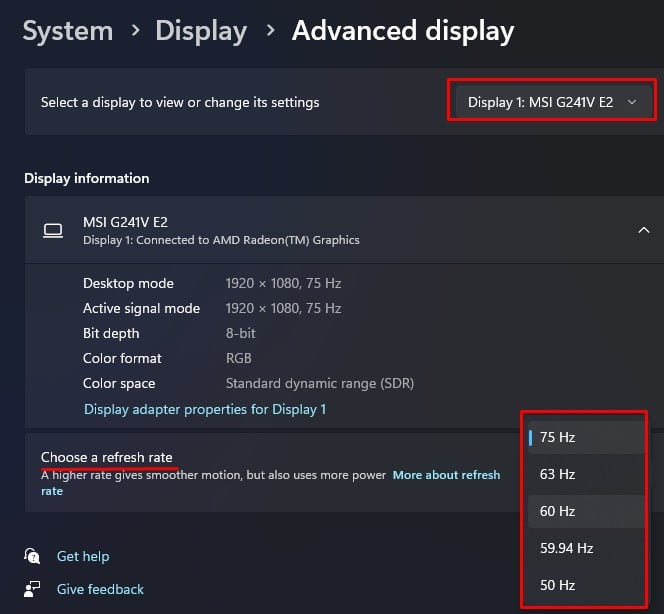Viewport: 664px width, 614px height.
Task: Open Display adapter properties for Display 1
Action: coord(205,409)
